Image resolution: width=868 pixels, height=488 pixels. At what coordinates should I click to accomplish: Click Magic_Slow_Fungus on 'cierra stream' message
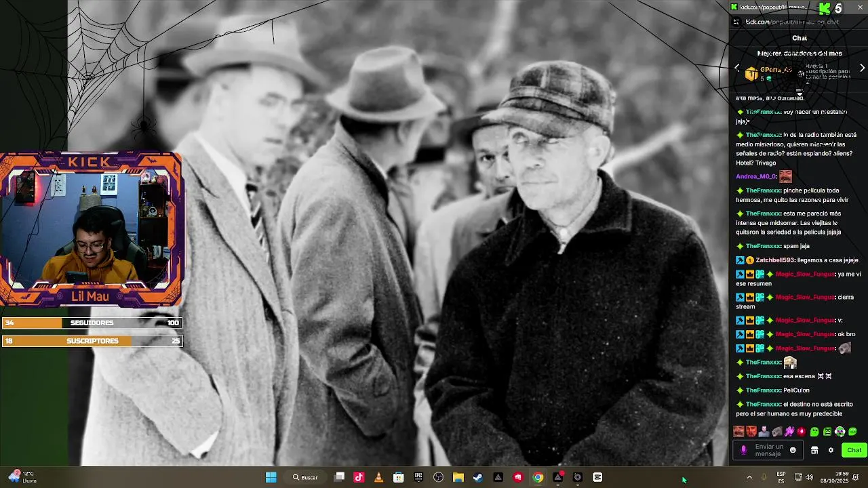pos(805,298)
